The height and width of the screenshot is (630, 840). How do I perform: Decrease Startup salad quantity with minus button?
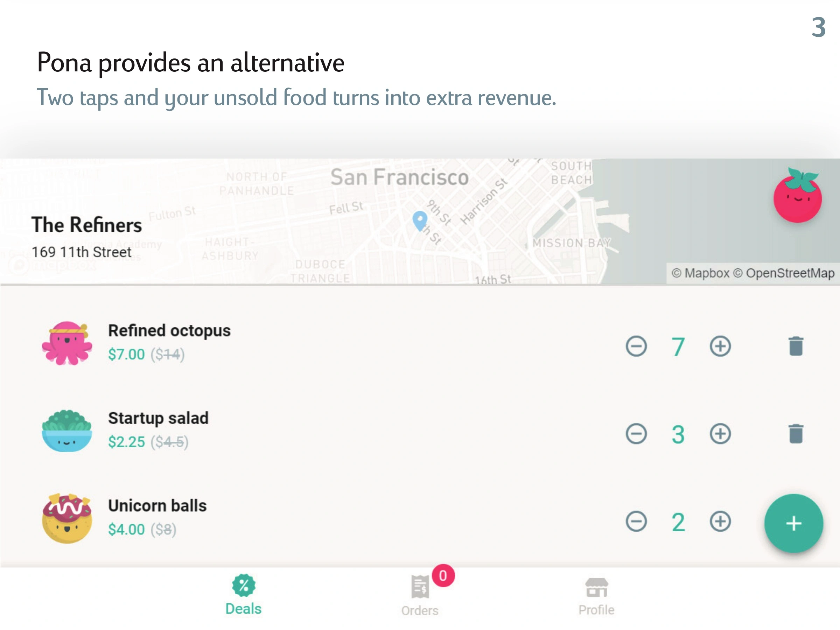click(636, 434)
